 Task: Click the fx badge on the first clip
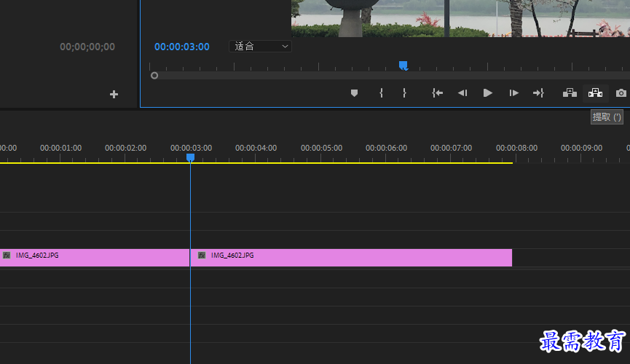tap(7, 255)
